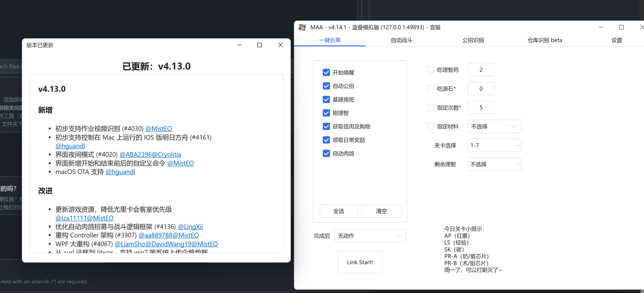This screenshot has height=293, width=644.
Task: Minimize the MAA main window
Action: pyautogui.click(x=601, y=27)
